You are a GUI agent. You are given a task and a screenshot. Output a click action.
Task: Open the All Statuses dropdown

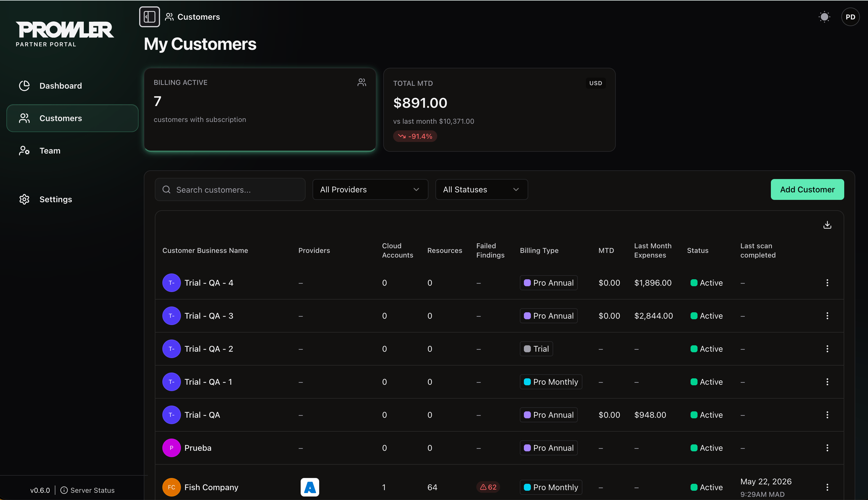point(482,189)
